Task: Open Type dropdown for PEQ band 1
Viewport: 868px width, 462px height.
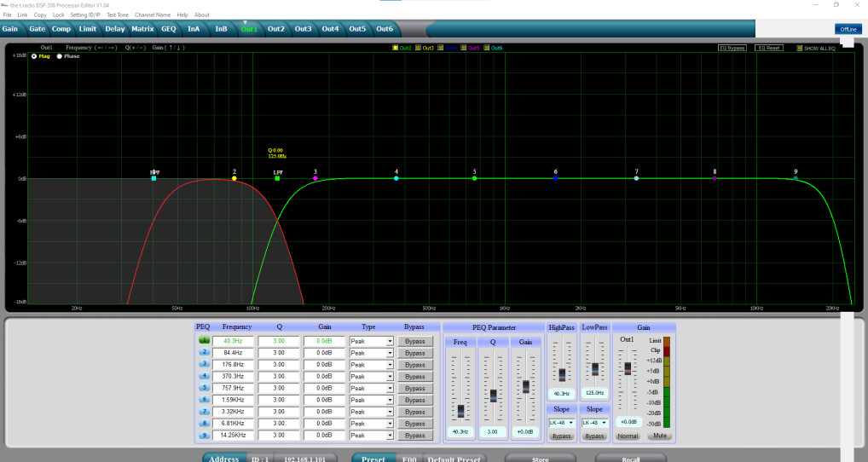Action: (x=390, y=341)
